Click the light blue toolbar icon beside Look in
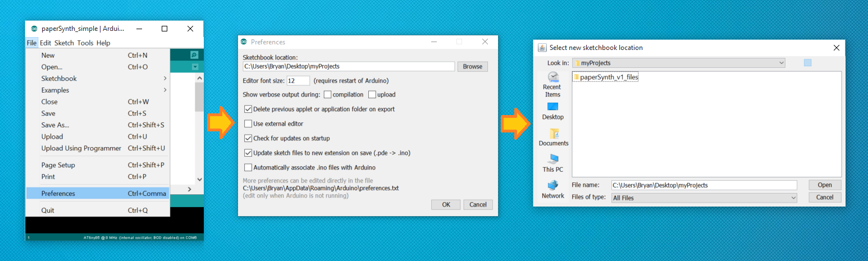The width and height of the screenshot is (868, 261). click(x=807, y=63)
